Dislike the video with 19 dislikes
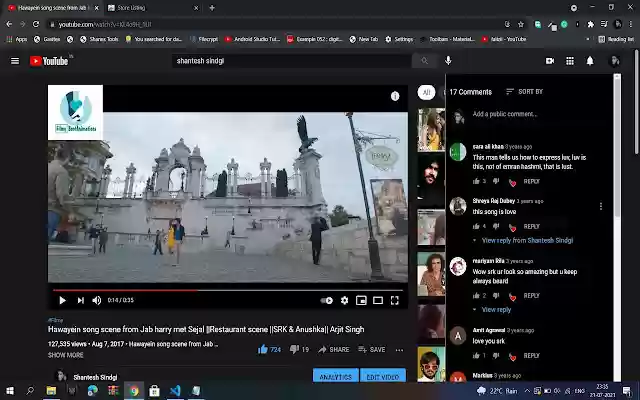This screenshot has width=640, height=400. click(x=299, y=349)
